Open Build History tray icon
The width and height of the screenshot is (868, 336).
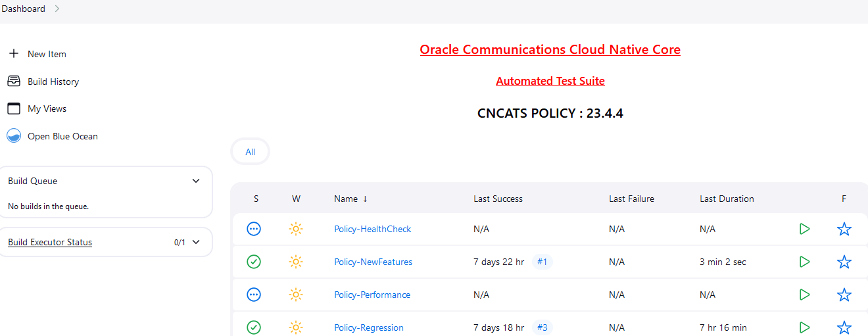(x=14, y=82)
